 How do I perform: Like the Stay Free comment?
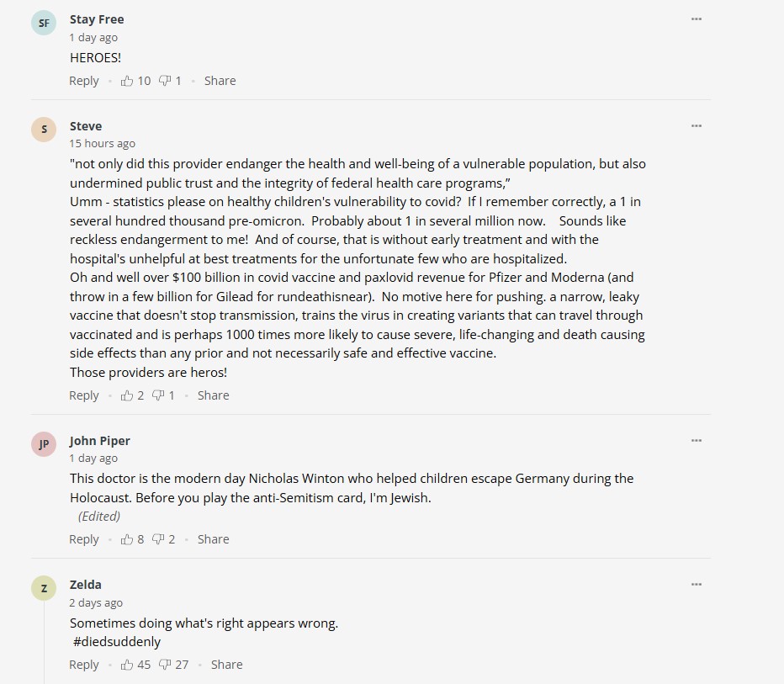pos(128,81)
